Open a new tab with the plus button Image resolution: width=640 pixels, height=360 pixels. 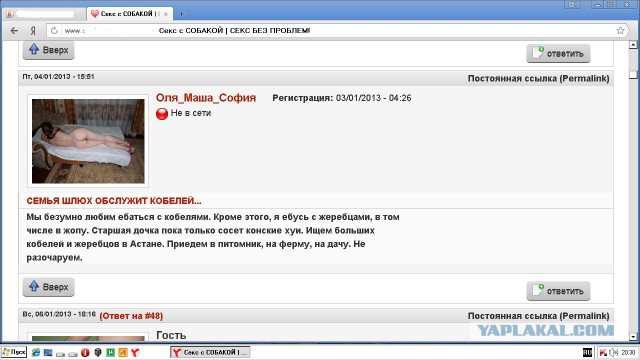[x=181, y=14]
